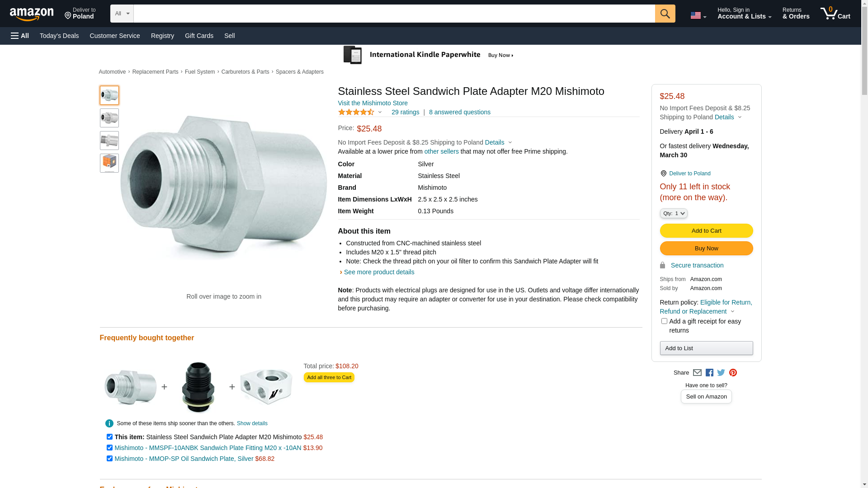Select the fourth product thumbnail with orange part
The image size is (868, 488).
pyautogui.click(x=109, y=163)
